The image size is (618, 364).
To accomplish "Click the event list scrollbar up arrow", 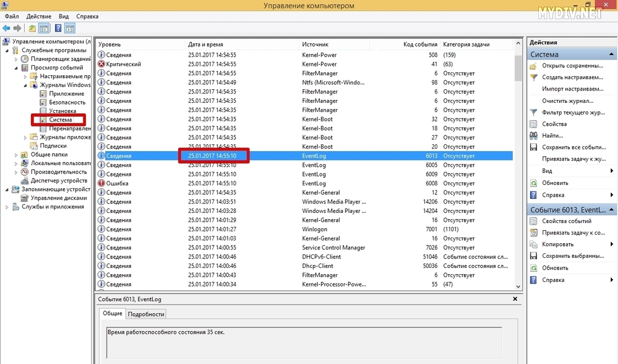I will (x=519, y=43).
